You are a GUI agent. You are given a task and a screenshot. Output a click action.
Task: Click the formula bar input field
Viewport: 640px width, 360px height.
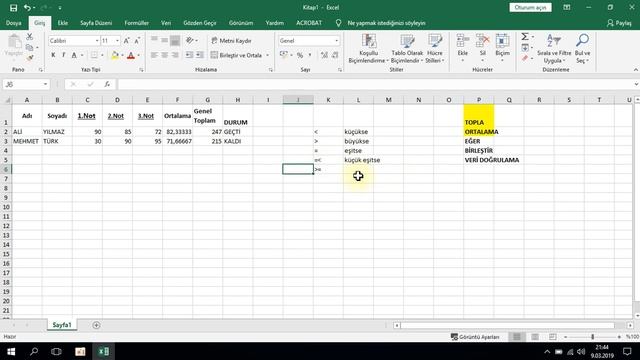coord(376,84)
